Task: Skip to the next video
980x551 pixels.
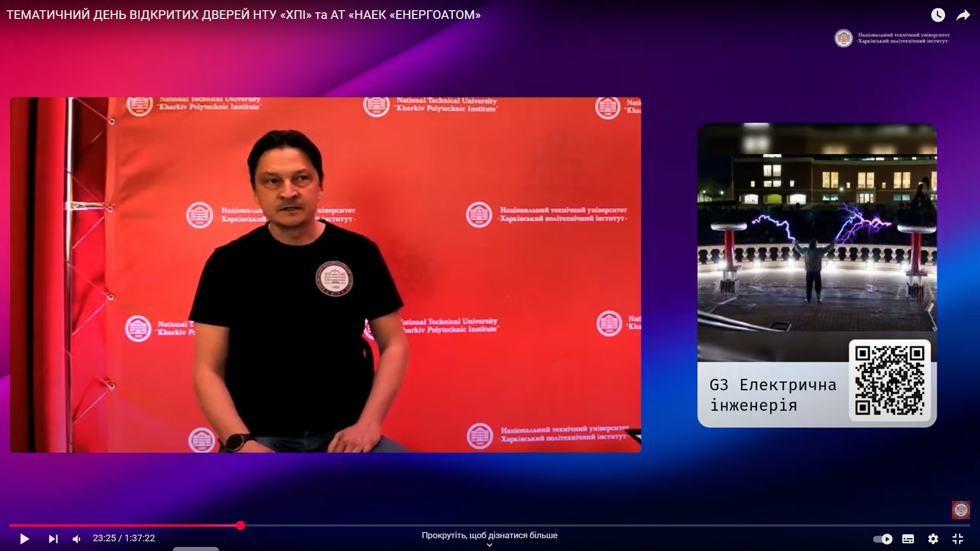Action: click(x=53, y=539)
